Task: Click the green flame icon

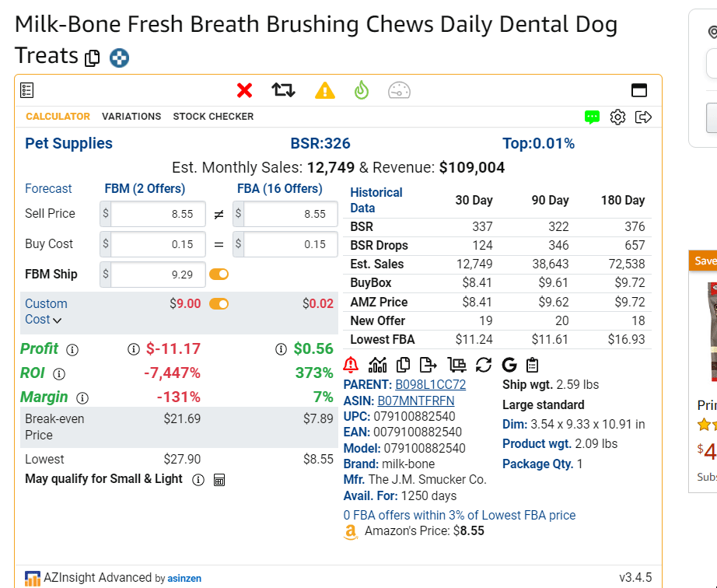Action: [361, 90]
